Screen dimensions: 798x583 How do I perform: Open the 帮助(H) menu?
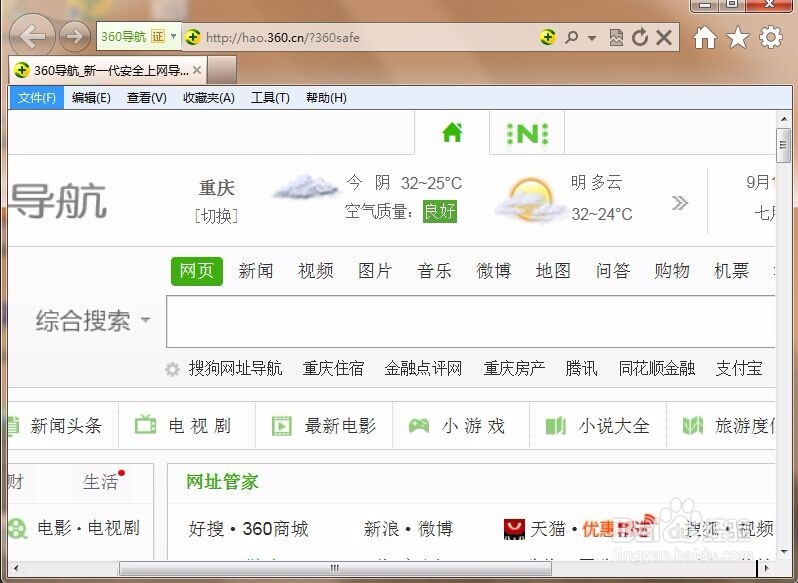(326, 98)
